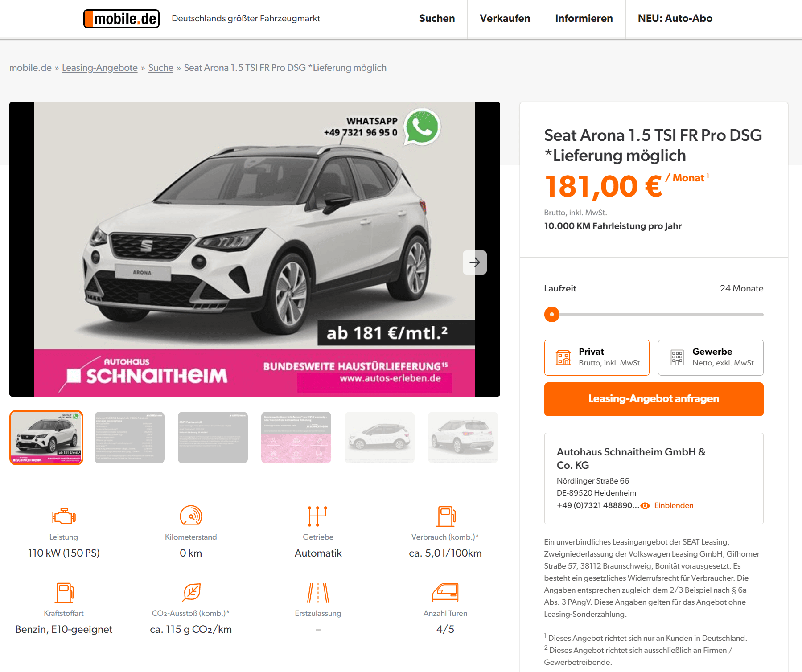The height and width of the screenshot is (672, 802).
Task: Follow the Leasing-Angebote breadcrumb link
Action: (x=100, y=68)
